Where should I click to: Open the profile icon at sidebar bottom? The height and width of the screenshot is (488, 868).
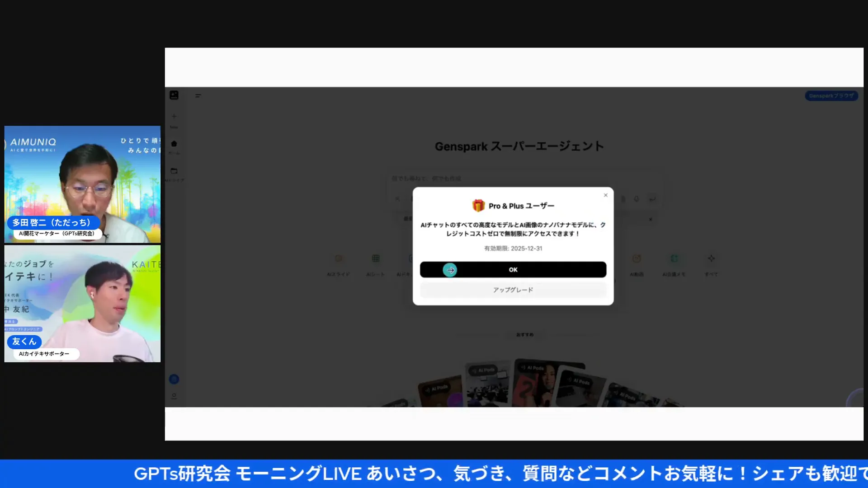tap(174, 396)
